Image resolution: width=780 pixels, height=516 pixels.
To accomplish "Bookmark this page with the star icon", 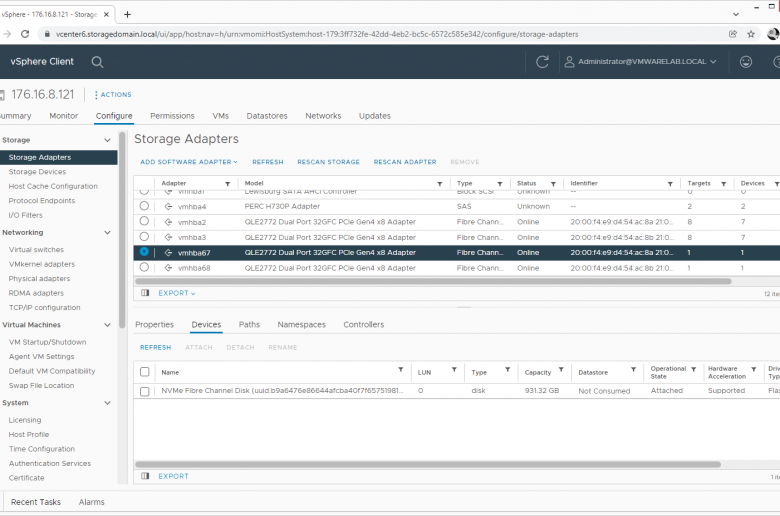I will (751, 34).
